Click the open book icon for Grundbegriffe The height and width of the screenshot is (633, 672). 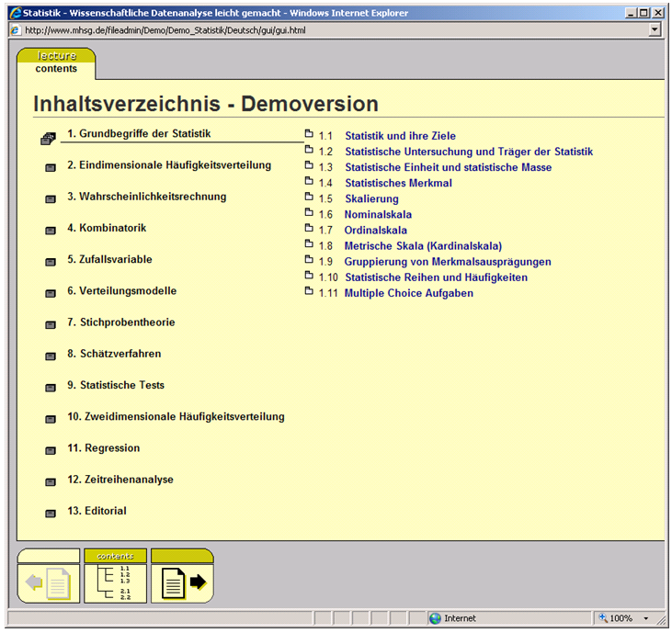(49, 139)
